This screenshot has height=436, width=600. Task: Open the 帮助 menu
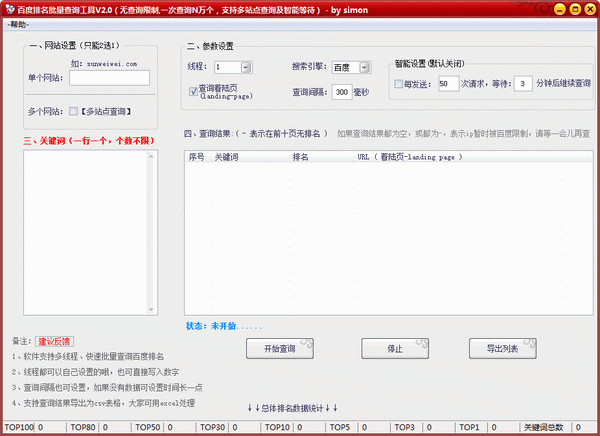pos(18,24)
